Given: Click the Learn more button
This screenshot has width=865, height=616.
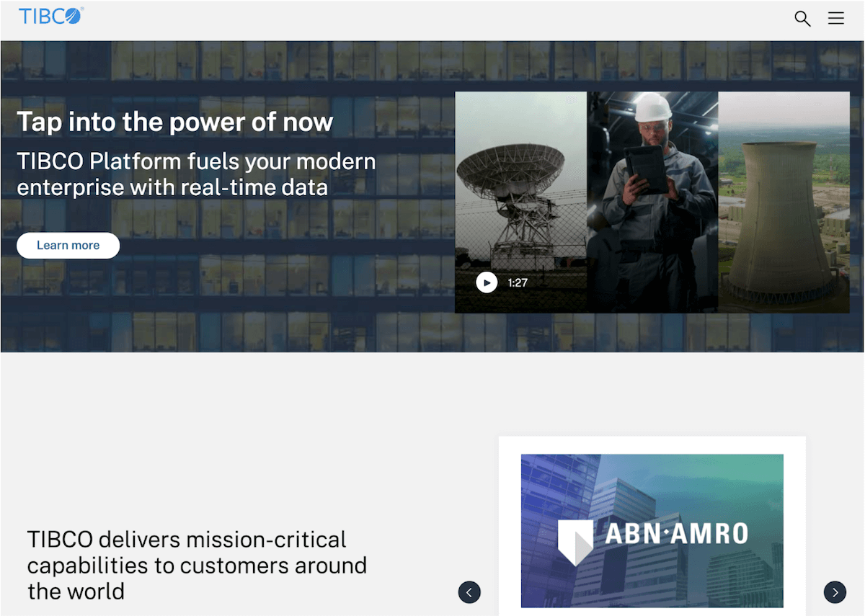Looking at the screenshot, I should click(68, 245).
